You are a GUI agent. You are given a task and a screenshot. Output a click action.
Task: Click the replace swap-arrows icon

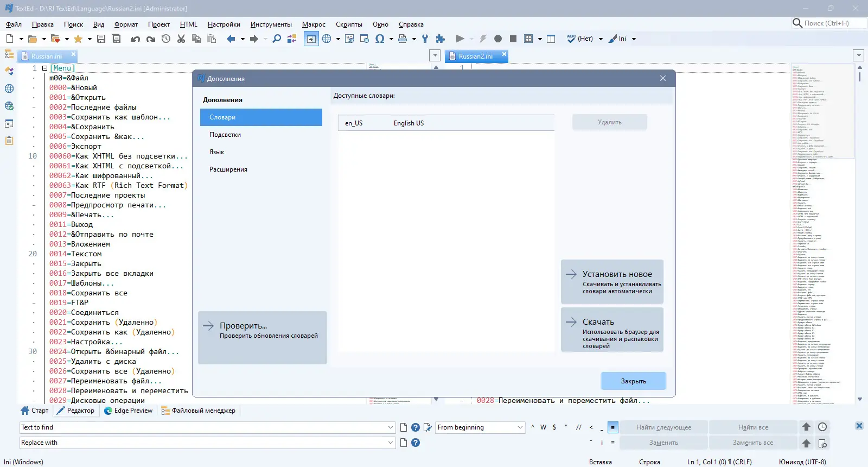click(x=292, y=39)
